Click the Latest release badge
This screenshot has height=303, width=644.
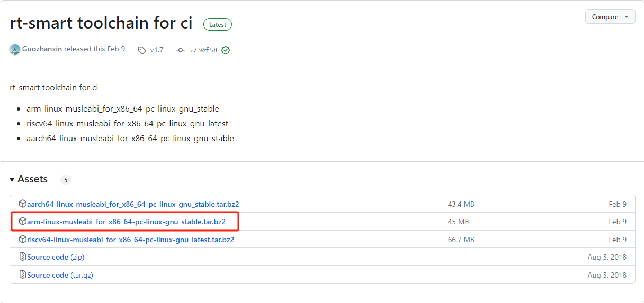click(217, 24)
